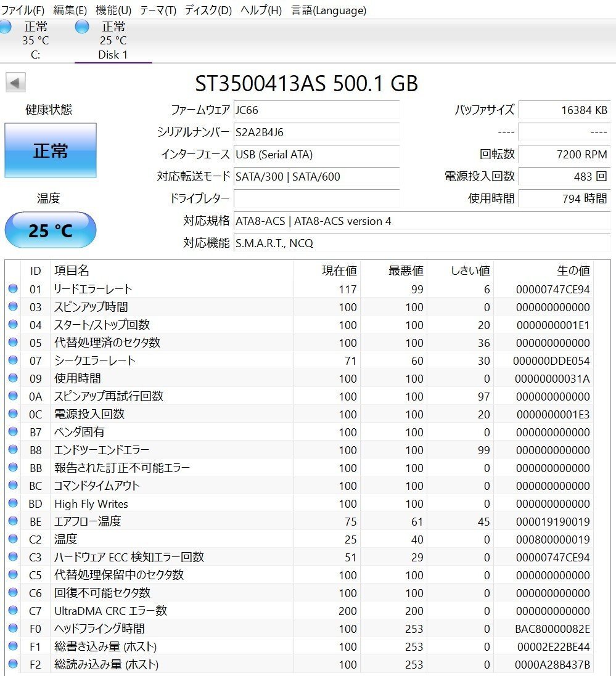This screenshot has height=676, width=616.
Task: Click the status icon for スピンアップ時間 row
Action: pos(13,306)
